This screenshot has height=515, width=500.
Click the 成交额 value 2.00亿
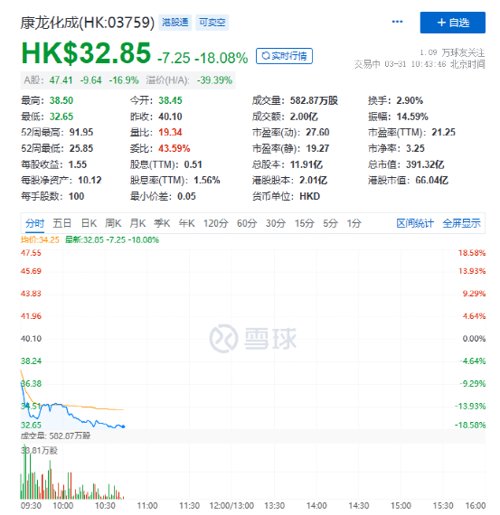(x=304, y=116)
